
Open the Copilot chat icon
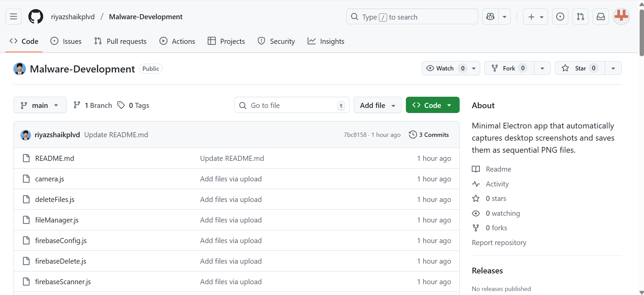490,17
